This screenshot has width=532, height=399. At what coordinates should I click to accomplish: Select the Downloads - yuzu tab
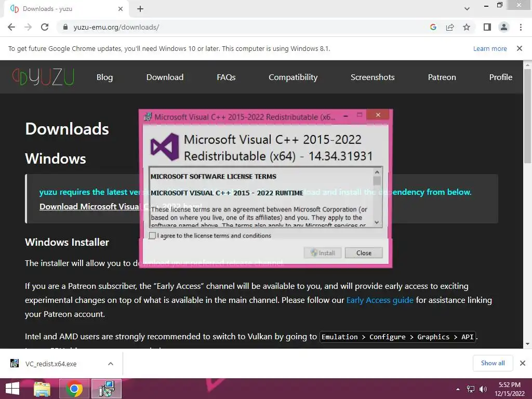pyautogui.click(x=66, y=9)
